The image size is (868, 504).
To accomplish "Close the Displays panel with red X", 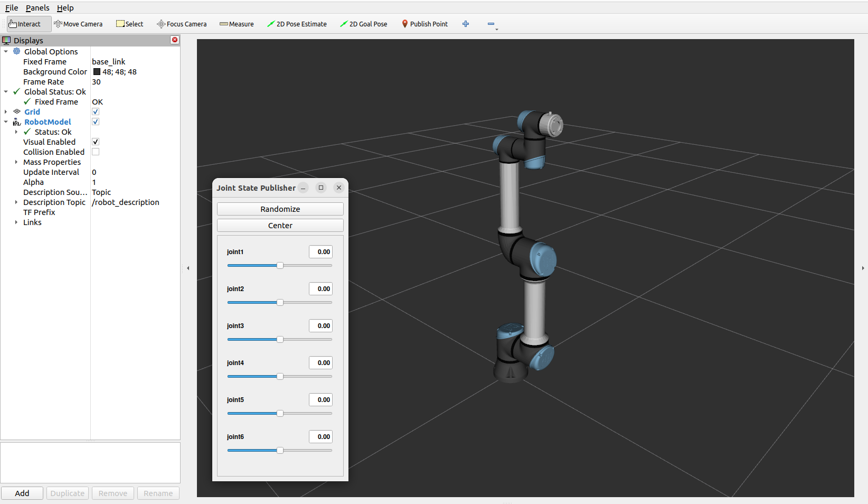I will pyautogui.click(x=175, y=40).
